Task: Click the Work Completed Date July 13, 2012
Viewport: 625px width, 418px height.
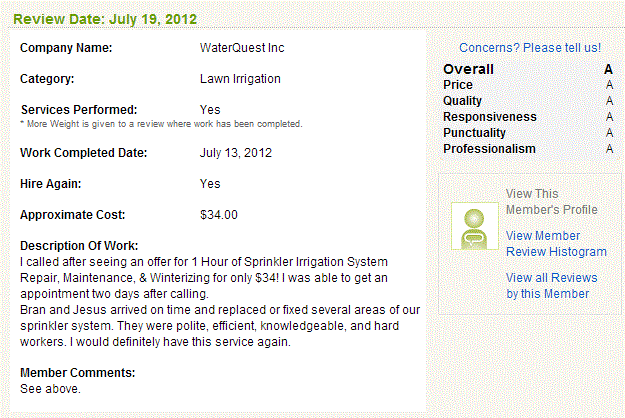Action: (x=236, y=153)
